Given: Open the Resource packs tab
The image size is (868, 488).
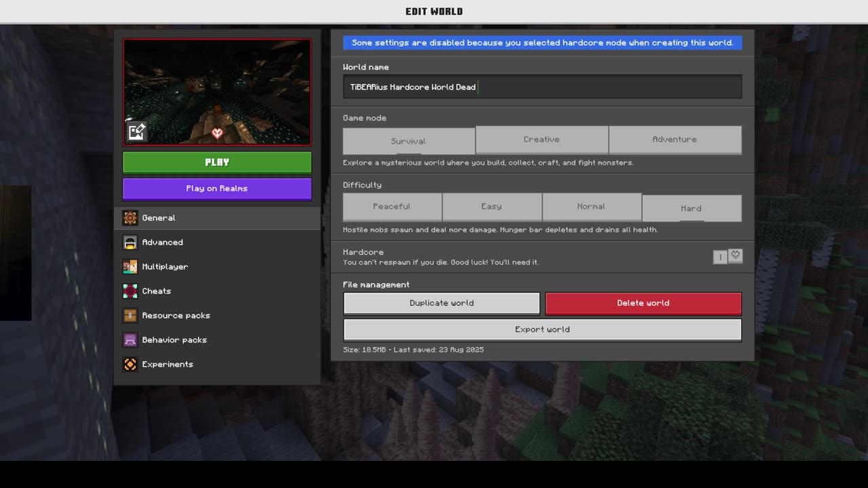Looking at the screenshot, I should tap(217, 315).
